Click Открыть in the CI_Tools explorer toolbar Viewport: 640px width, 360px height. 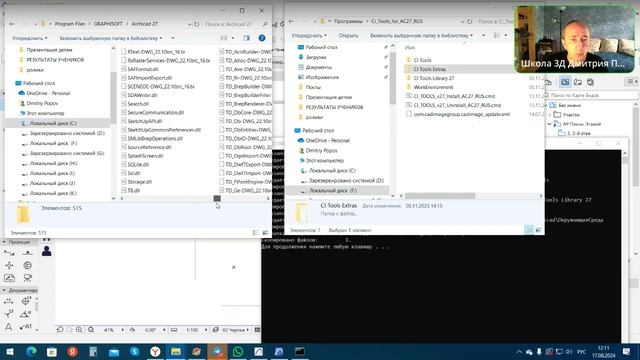point(348,36)
